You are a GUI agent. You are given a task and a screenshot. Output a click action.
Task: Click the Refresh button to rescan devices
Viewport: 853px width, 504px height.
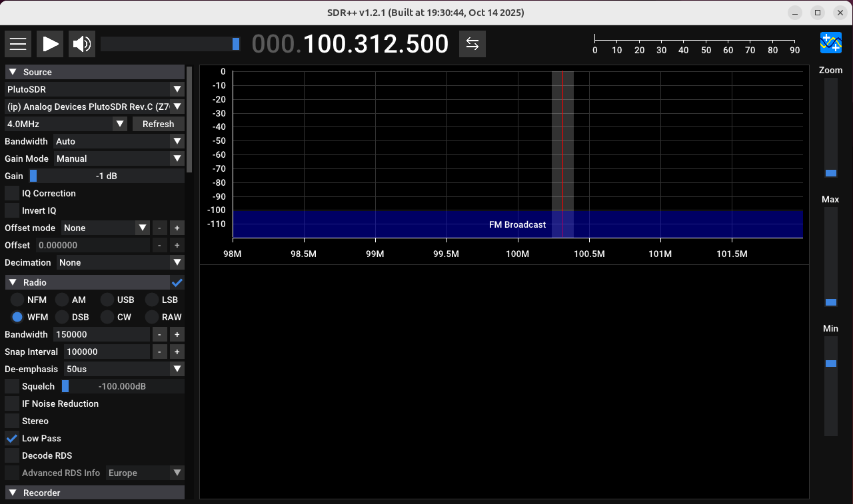pyautogui.click(x=158, y=124)
